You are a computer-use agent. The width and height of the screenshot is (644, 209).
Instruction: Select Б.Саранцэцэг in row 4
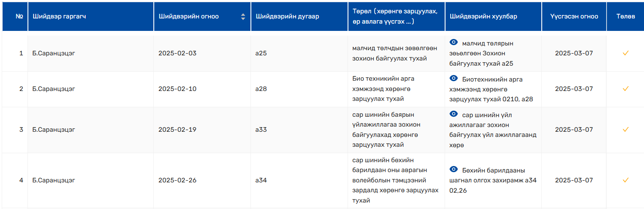[54, 180]
